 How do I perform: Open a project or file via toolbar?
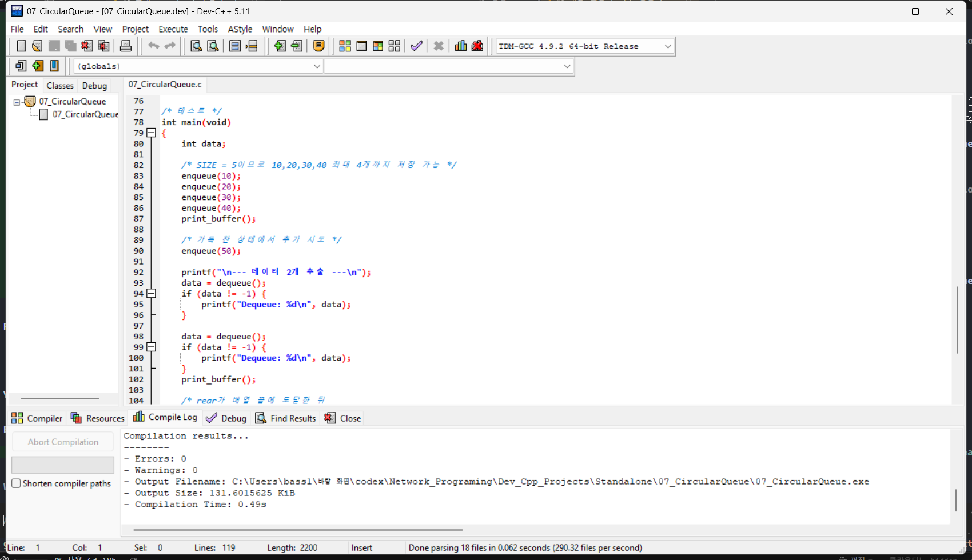click(x=37, y=46)
